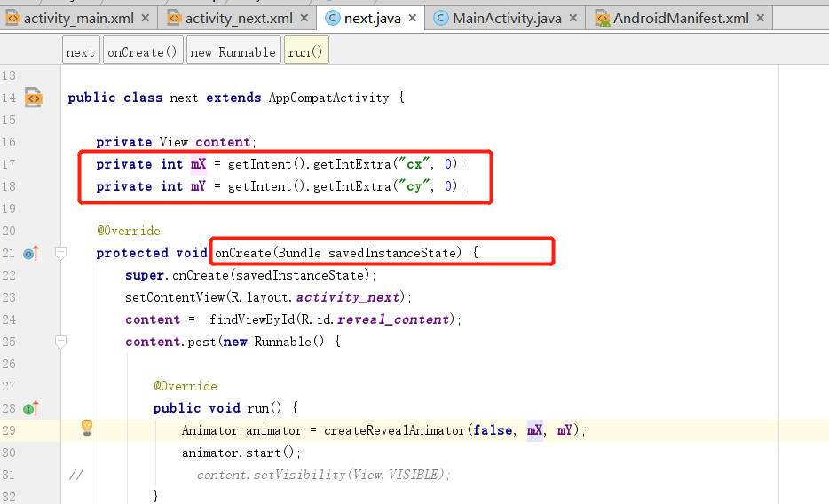The width and height of the screenshot is (829, 504).
Task: Collapse the onCreate method fold marker
Action: click(x=61, y=254)
